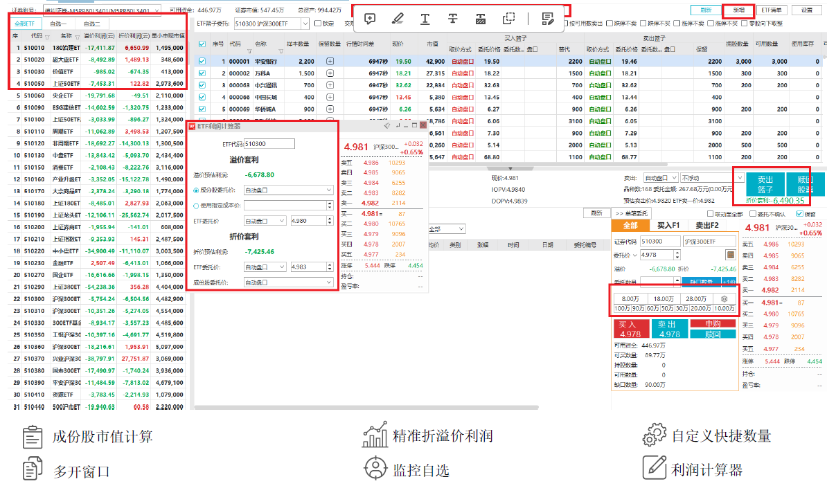Screen dimensions: 827x504
Task: Switch to 全部ETF tab
Action: pos(24,24)
